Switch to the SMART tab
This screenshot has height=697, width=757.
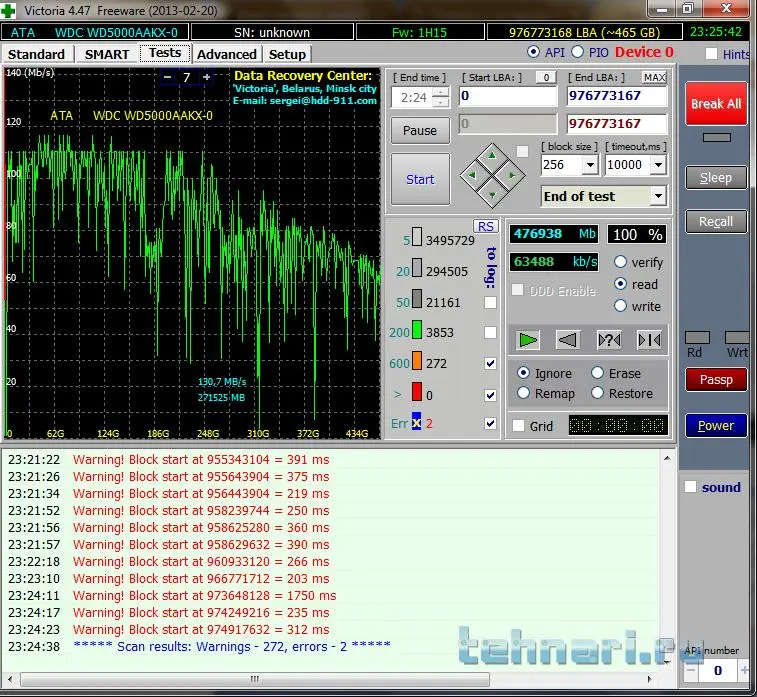coord(106,54)
